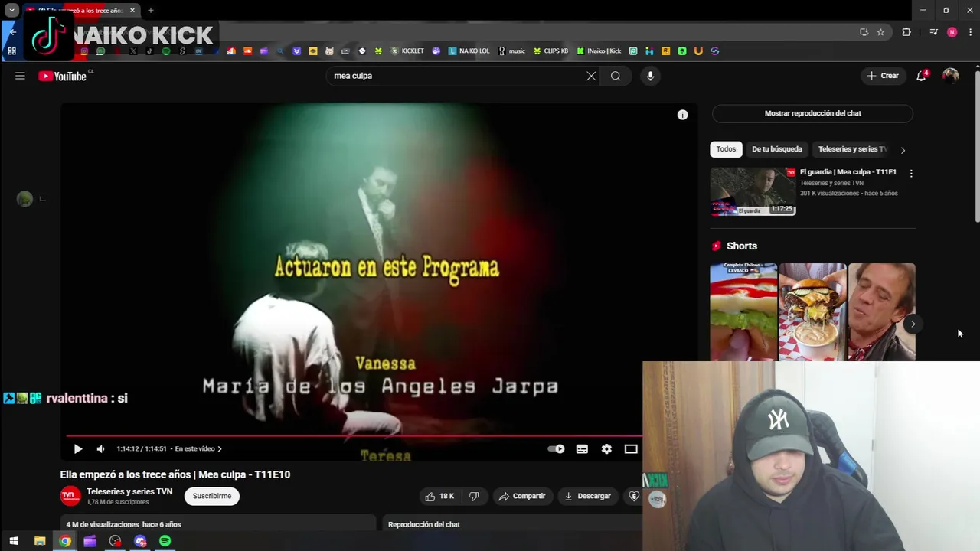Open the YouTube account avatar menu
This screenshot has width=980, height=551.
pos(951,76)
